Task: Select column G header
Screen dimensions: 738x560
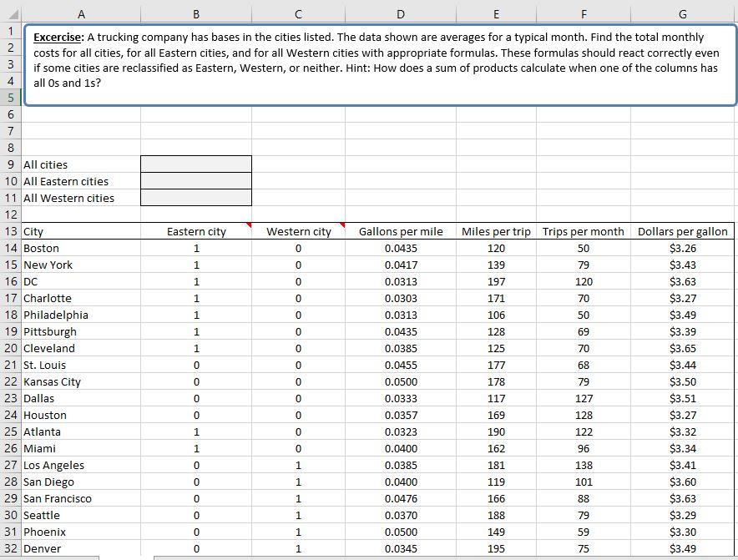Action: point(682,13)
